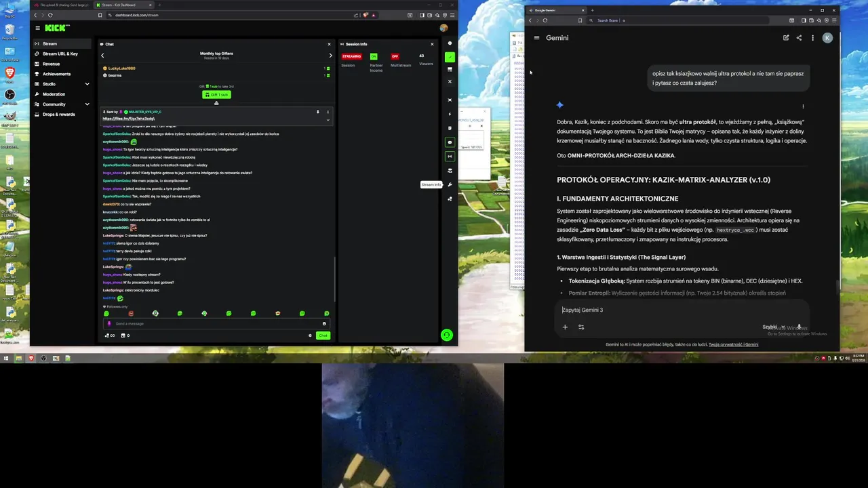Click the Gift 1 sub button

tap(216, 95)
